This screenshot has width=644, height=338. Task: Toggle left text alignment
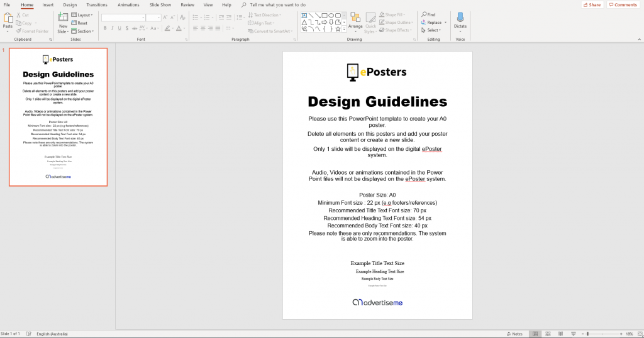196,28
